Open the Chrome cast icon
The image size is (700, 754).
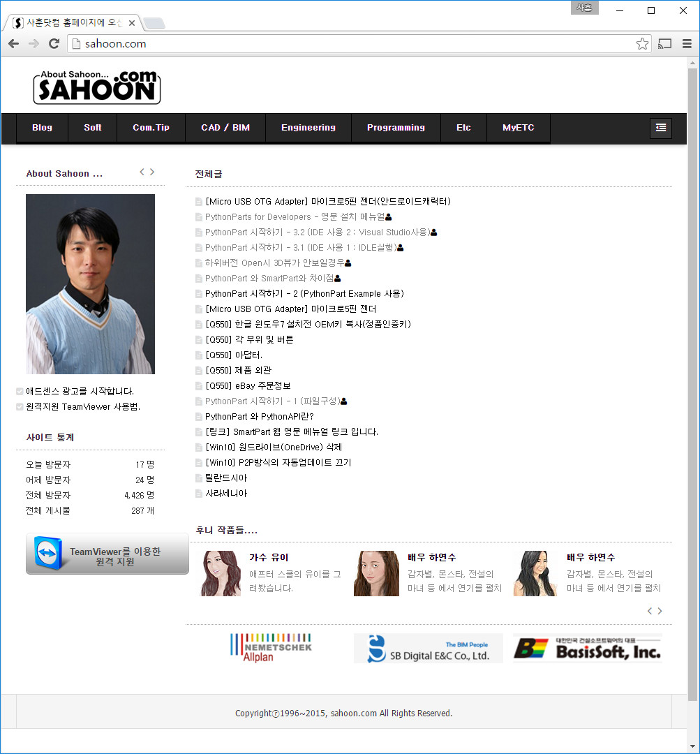point(664,44)
